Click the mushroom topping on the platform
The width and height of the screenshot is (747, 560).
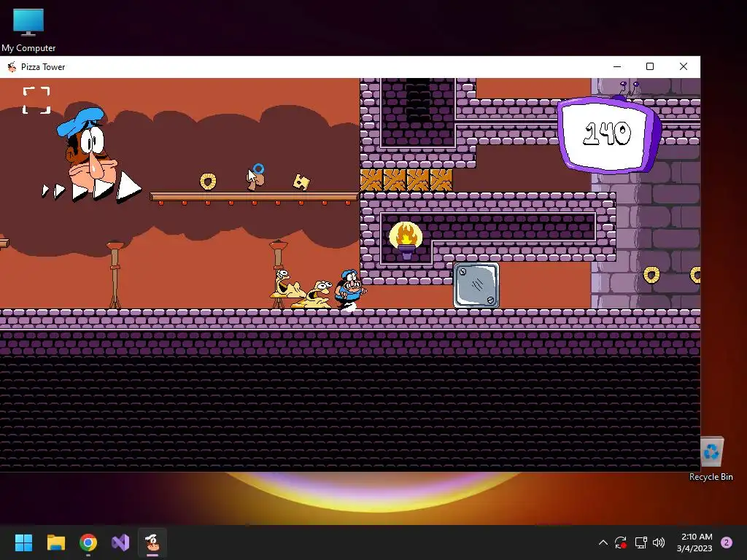pos(255,179)
